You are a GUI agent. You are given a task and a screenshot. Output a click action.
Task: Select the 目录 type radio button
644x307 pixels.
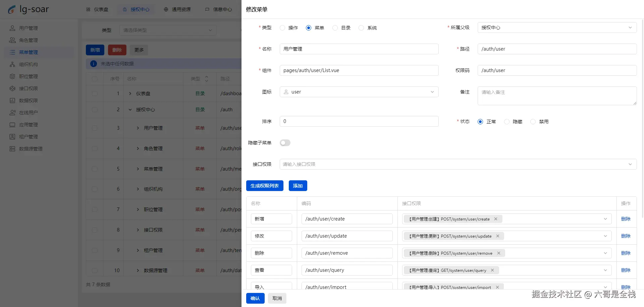point(335,28)
